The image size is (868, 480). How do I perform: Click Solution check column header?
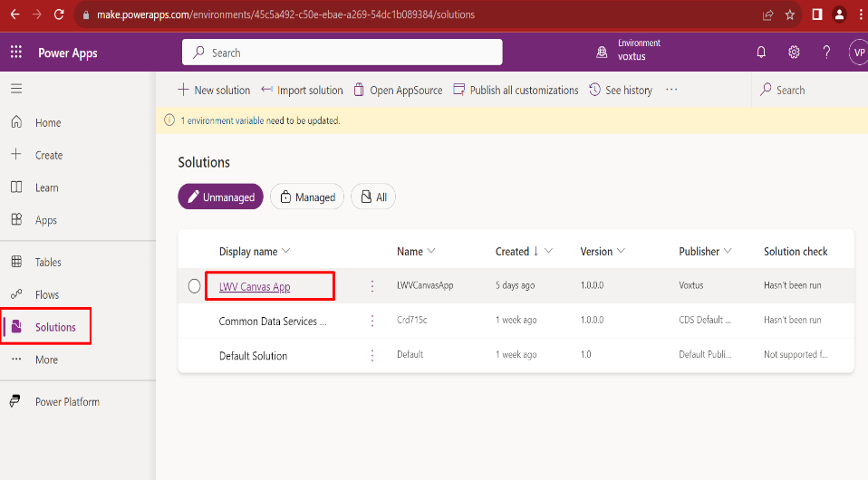click(796, 252)
